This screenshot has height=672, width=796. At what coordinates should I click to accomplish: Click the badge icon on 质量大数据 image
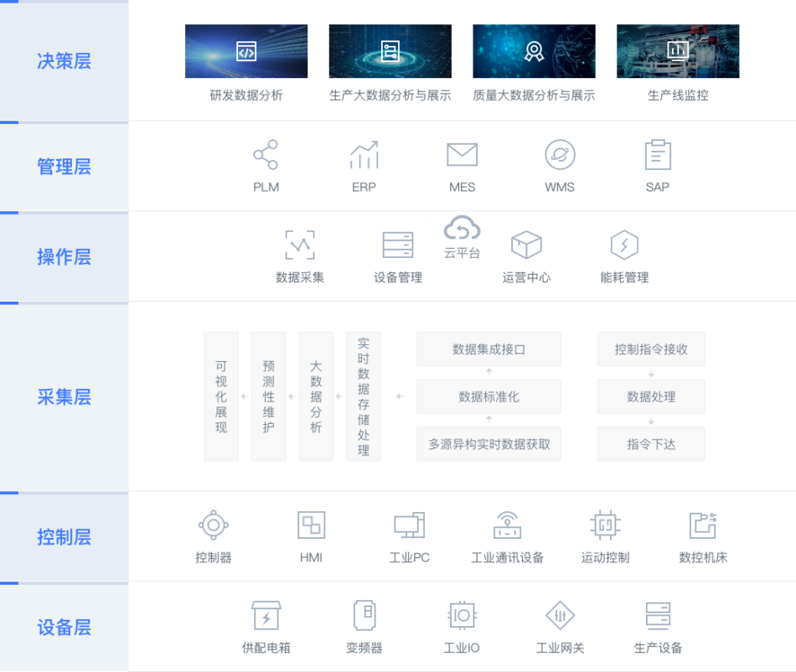(534, 51)
